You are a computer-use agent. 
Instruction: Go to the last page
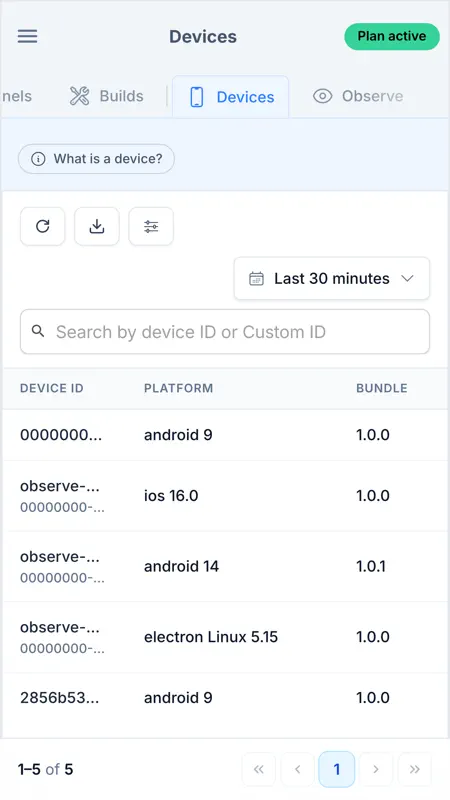415,769
